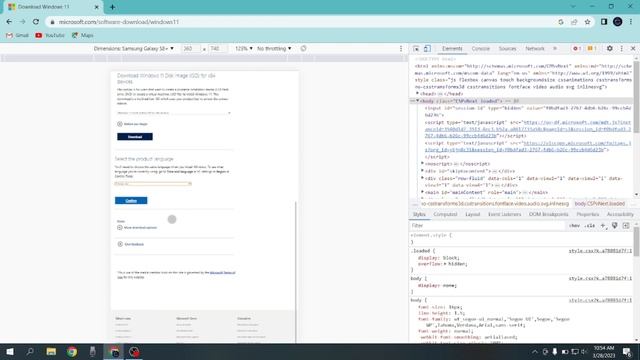Toggle the computed styles sidebar icon
Image resolution: width=640 pixels, height=360 pixels.
(626, 225)
